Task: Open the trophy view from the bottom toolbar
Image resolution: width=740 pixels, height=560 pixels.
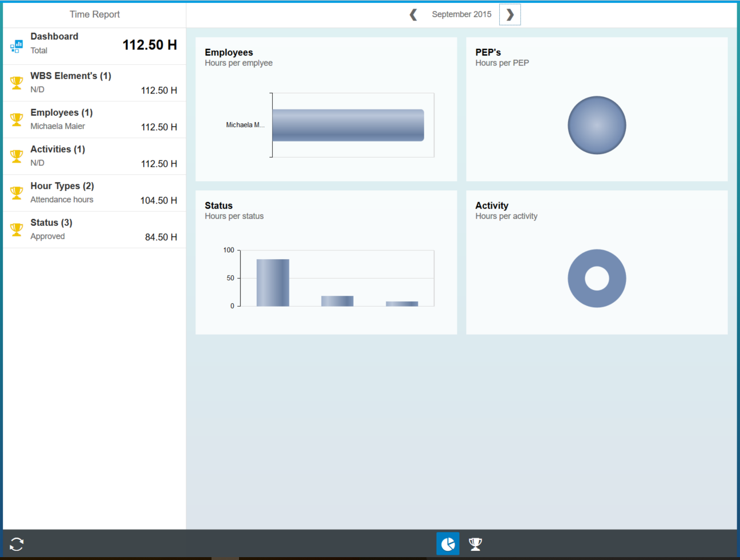Action: point(475,543)
